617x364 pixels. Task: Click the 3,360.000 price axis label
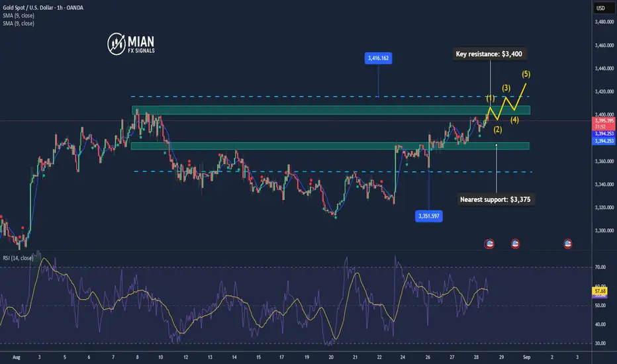click(604, 161)
